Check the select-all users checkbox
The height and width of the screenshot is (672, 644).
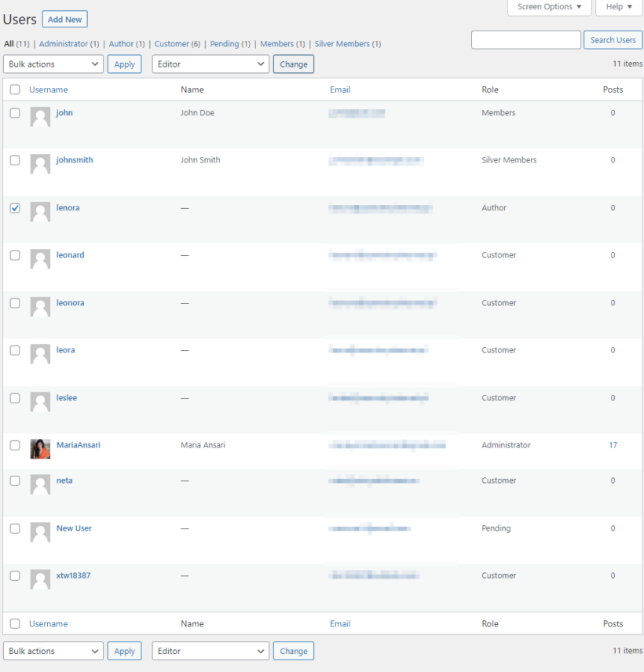click(x=14, y=89)
